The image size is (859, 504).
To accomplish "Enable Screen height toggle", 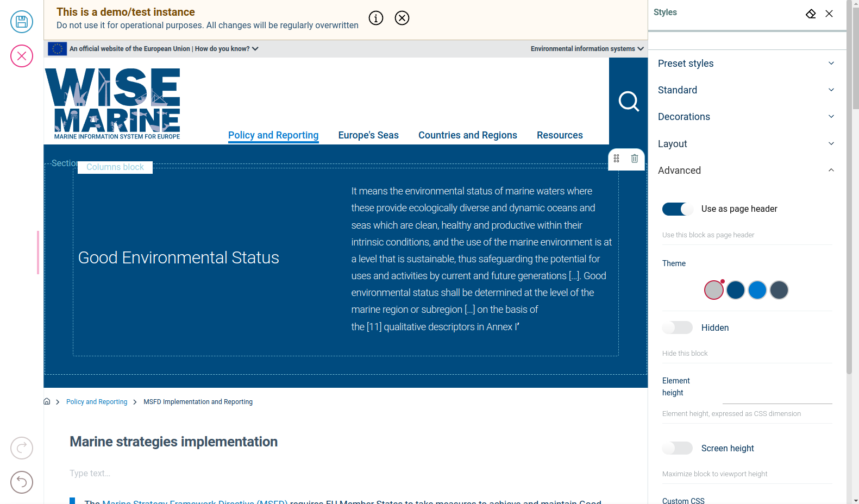I will [x=678, y=448].
